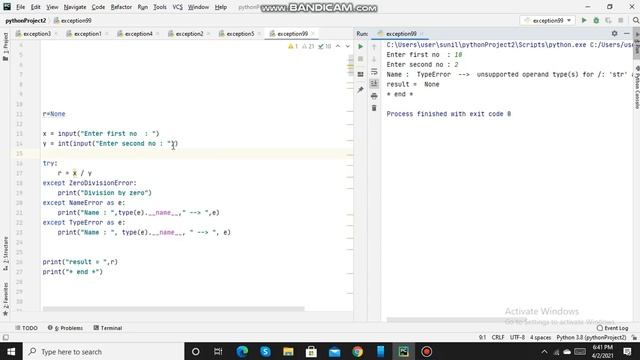Click the Windows Start button
Screen dimensions: 640x360
tap(11, 351)
